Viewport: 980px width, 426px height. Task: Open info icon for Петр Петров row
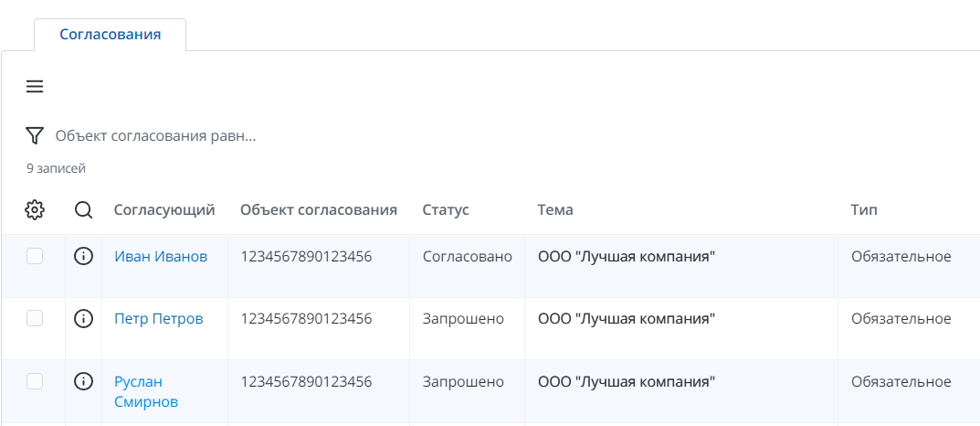(83, 319)
